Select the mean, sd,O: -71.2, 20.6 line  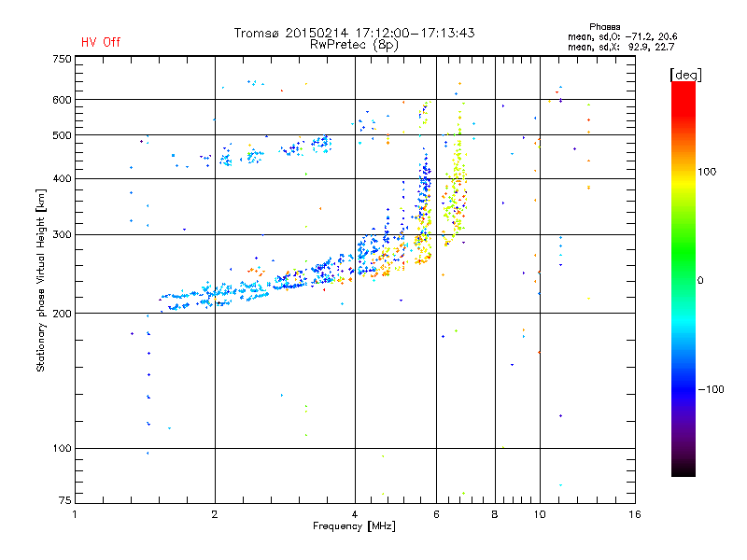(622, 36)
